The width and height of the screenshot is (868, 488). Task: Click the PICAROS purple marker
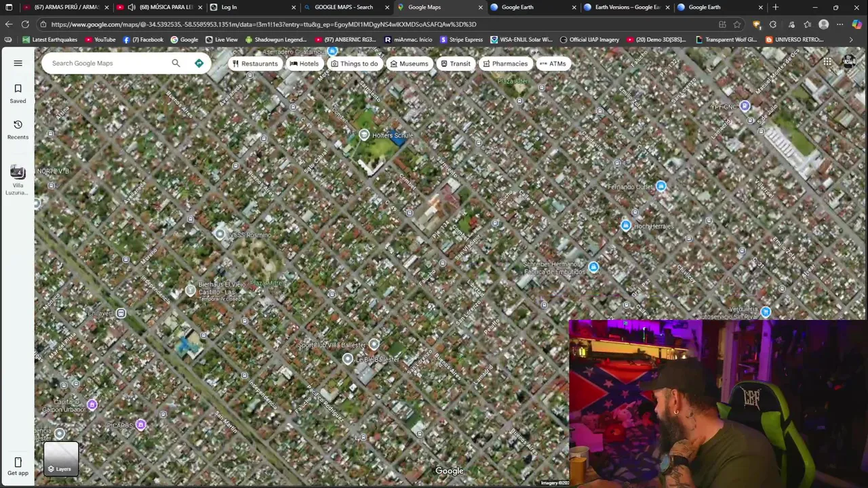140,425
